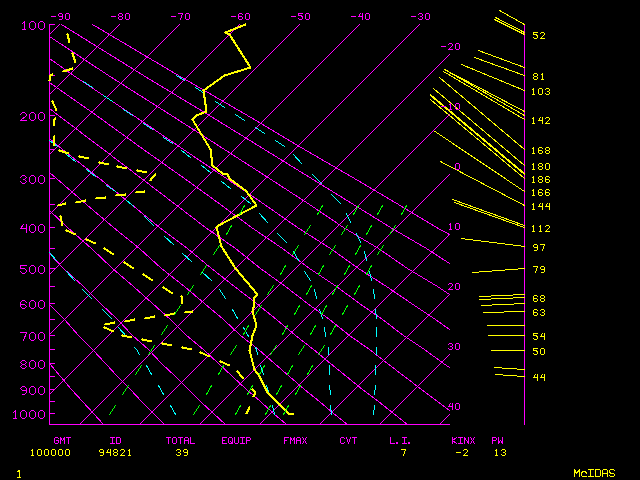Image resolution: width=640 pixels, height=480 pixels.
Task: Click the EQUIP column header
Action: [237, 440]
